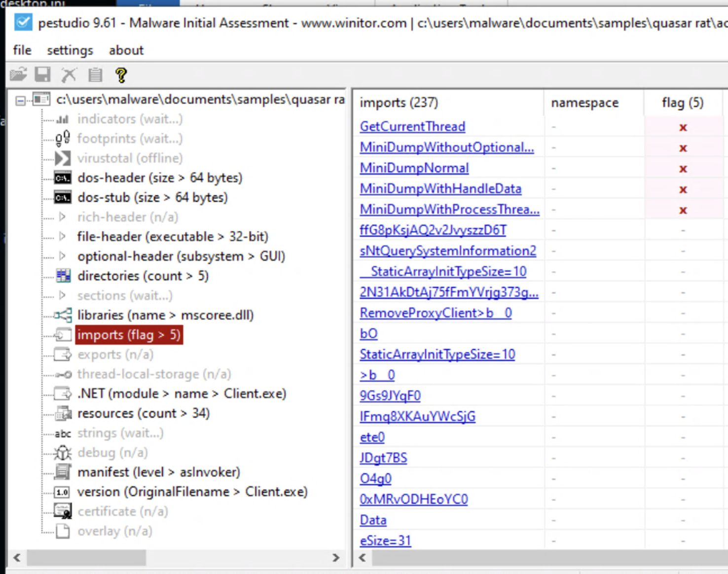728x574 pixels.
Task: Click the resources icon
Action: [x=63, y=413]
